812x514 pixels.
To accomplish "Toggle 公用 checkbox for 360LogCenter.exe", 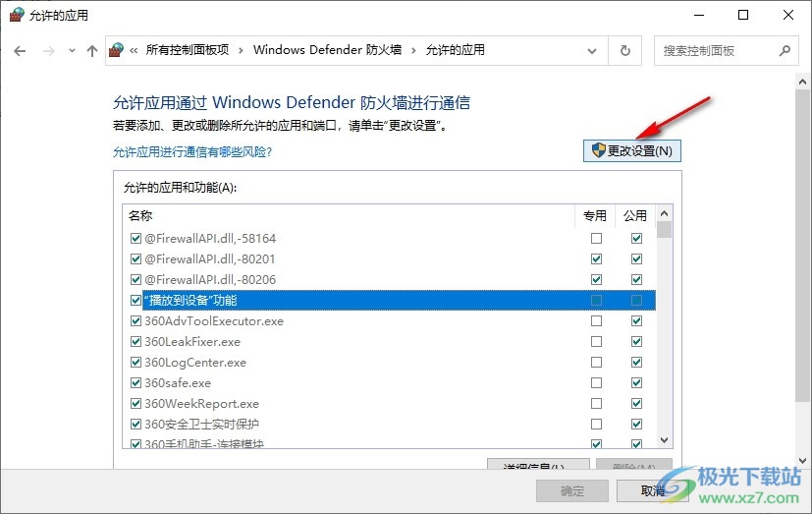I will (636, 363).
